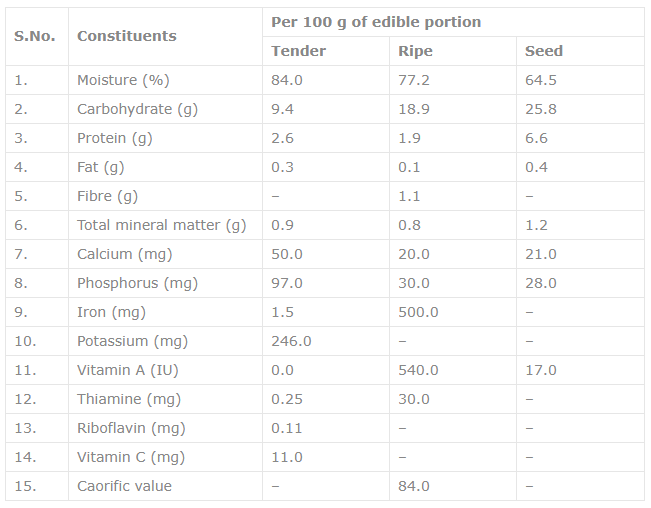Click the Constituents column header
Image resolution: width=651 pixels, height=508 pixels.
pos(127,36)
